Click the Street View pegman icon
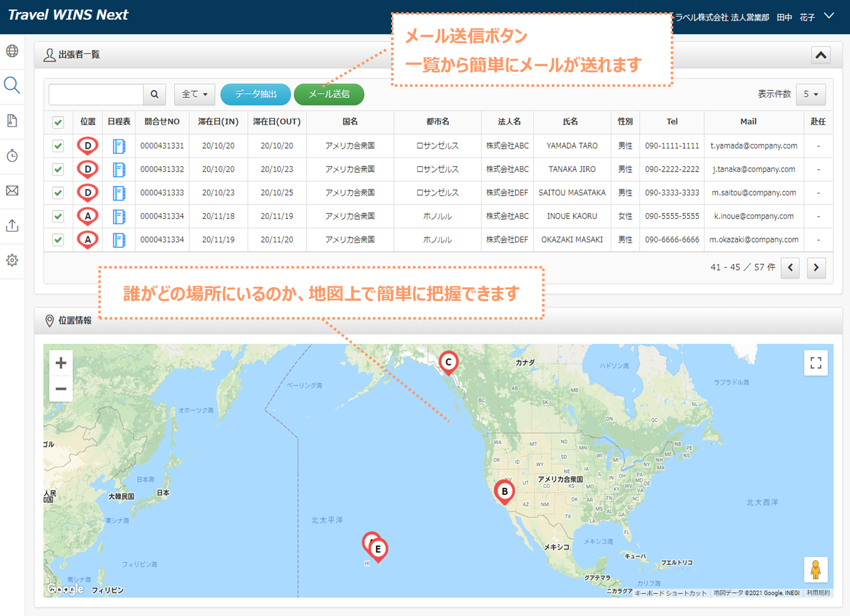This screenshot has height=616, width=850. (x=816, y=570)
